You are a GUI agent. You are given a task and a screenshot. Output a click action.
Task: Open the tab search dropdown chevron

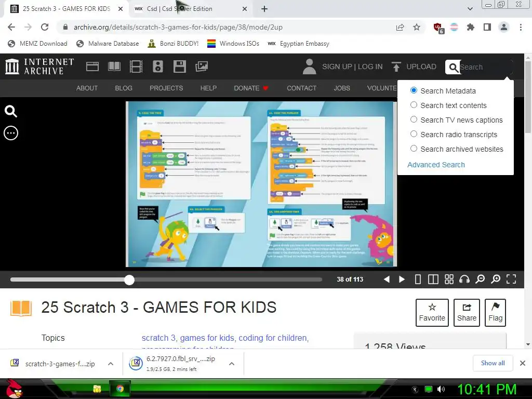click(x=470, y=9)
